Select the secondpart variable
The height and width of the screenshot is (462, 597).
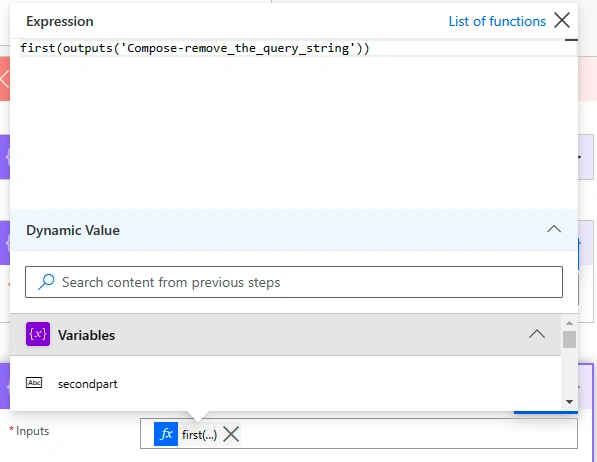(x=88, y=384)
